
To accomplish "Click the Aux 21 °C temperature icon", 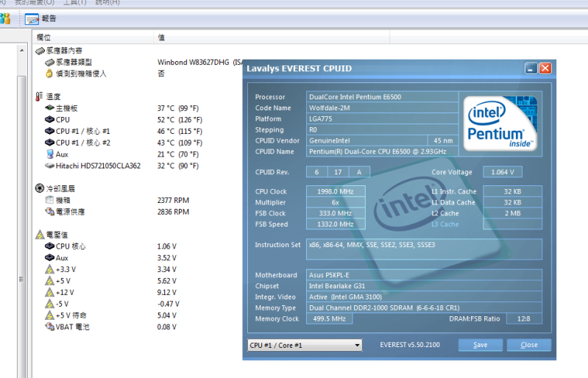I will pos(49,154).
